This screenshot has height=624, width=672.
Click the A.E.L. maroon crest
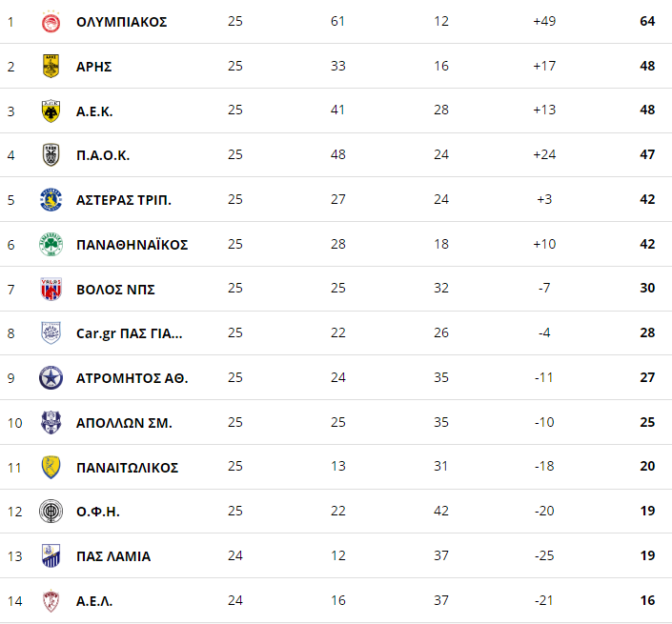pos(51,600)
